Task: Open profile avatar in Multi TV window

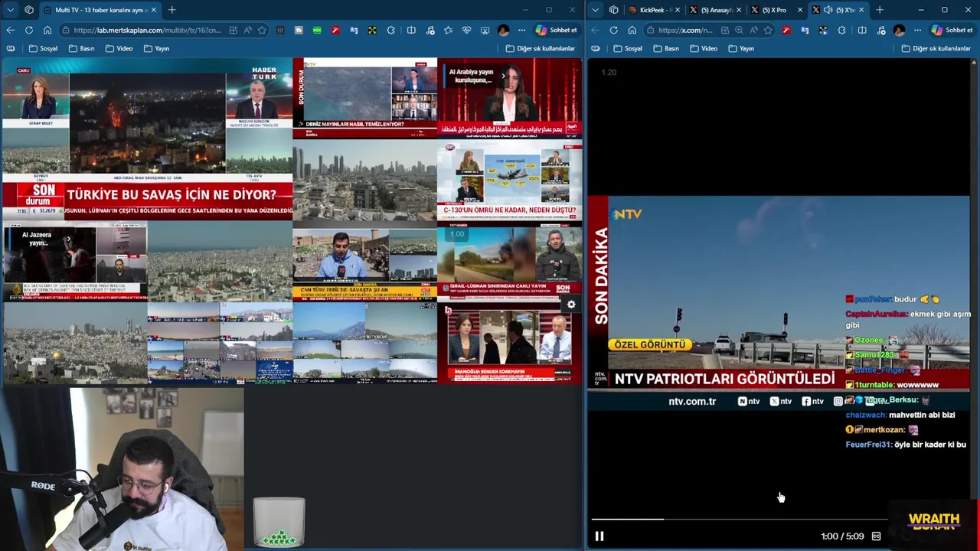Action: pyautogui.click(x=503, y=30)
